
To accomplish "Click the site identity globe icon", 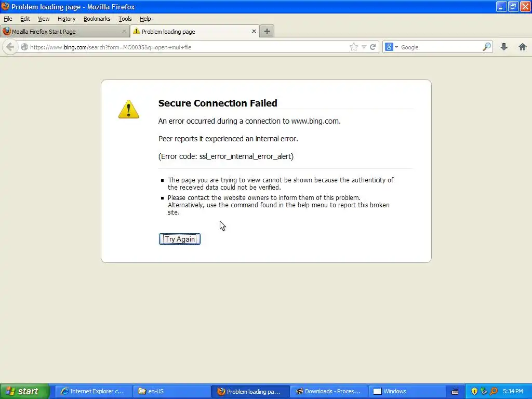I will 24,47.
